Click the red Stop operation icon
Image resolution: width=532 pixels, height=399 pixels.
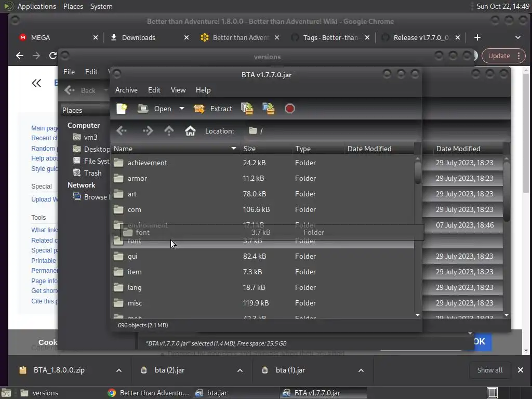coord(289,109)
